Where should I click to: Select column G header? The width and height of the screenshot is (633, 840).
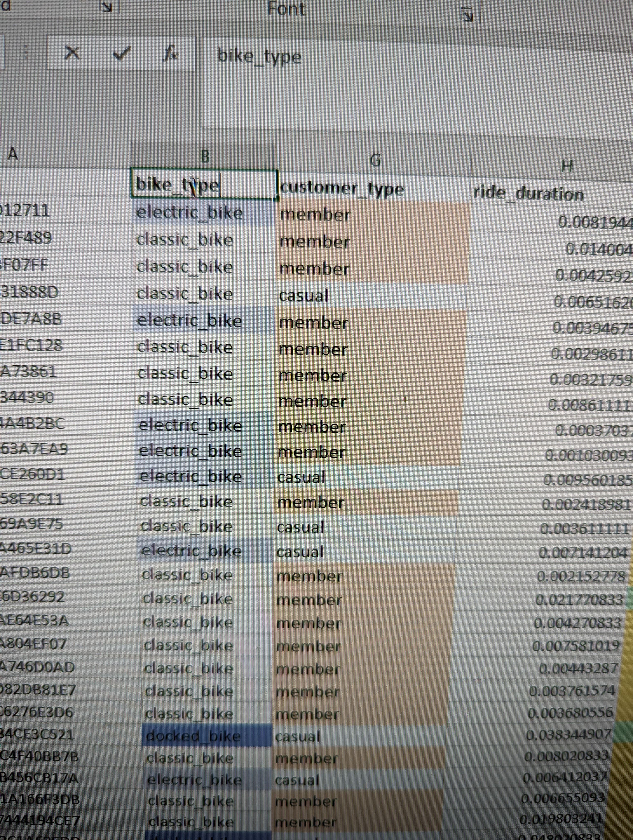click(375, 161)
